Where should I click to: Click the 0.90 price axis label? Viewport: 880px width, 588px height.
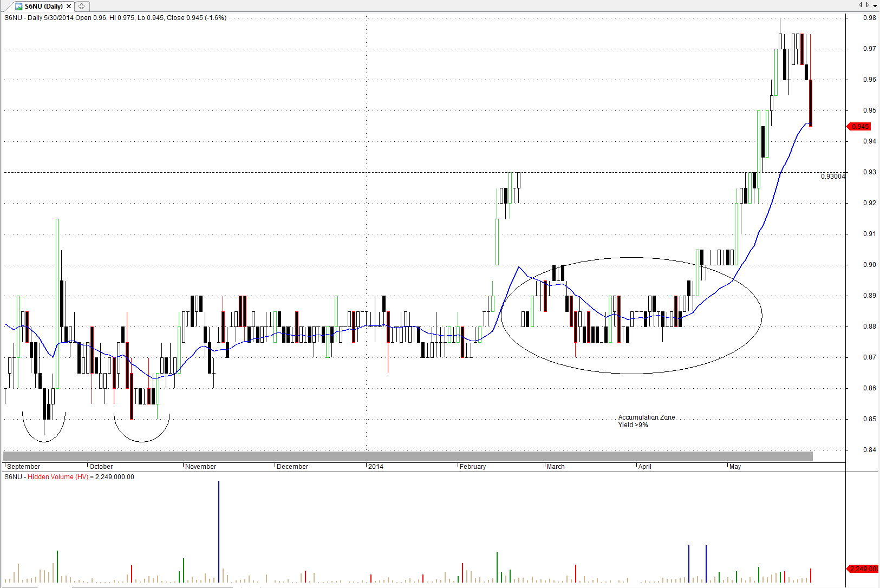(869, 265)
